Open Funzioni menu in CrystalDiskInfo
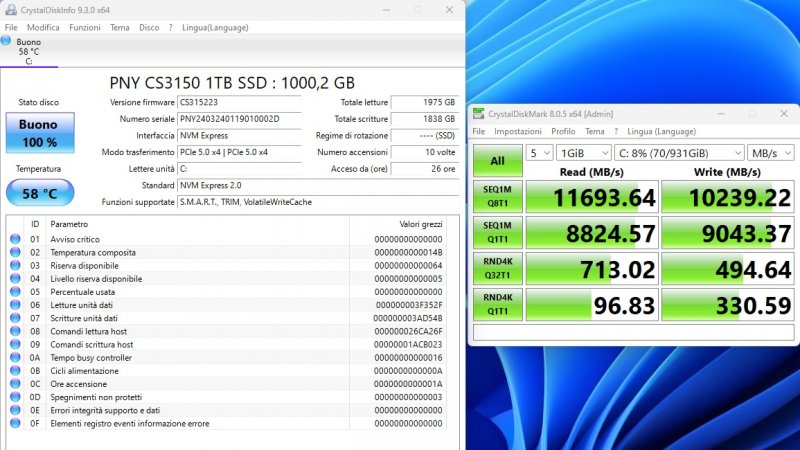This screenshot has height=450, width=800. (85, 28)
